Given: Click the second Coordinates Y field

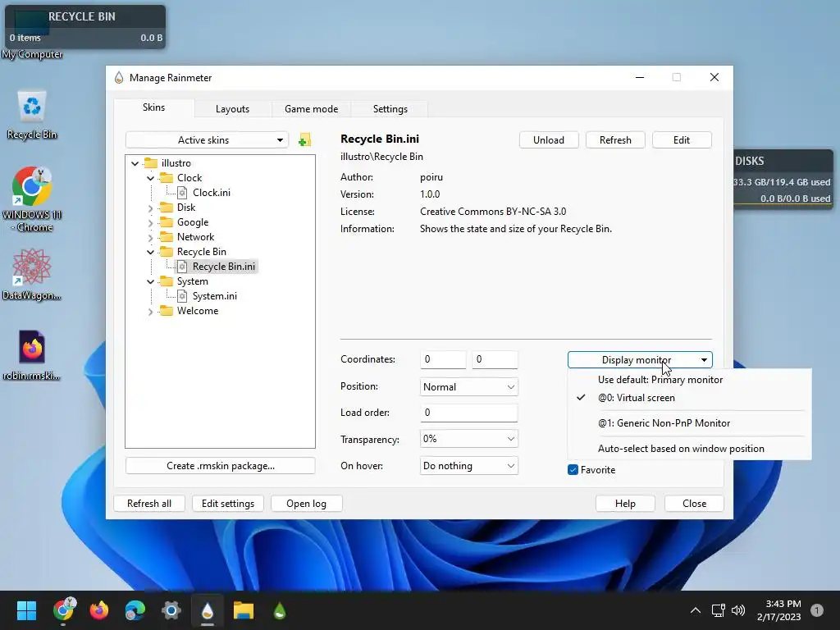Looking at the screenshot, I should 495,359.
